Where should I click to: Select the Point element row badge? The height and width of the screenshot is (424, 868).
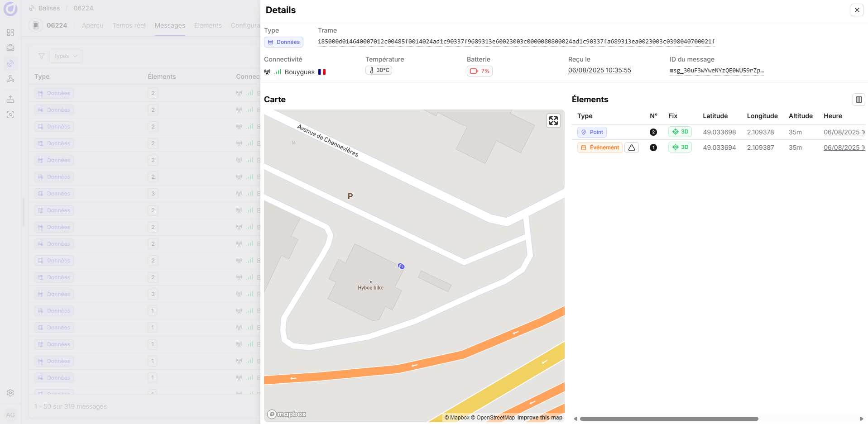point(592,132)
